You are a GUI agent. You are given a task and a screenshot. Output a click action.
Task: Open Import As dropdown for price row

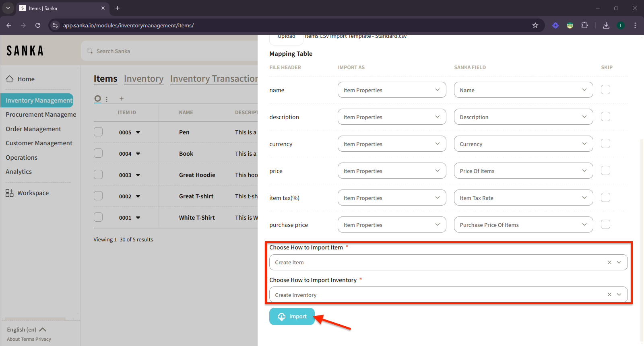point(392,171)
